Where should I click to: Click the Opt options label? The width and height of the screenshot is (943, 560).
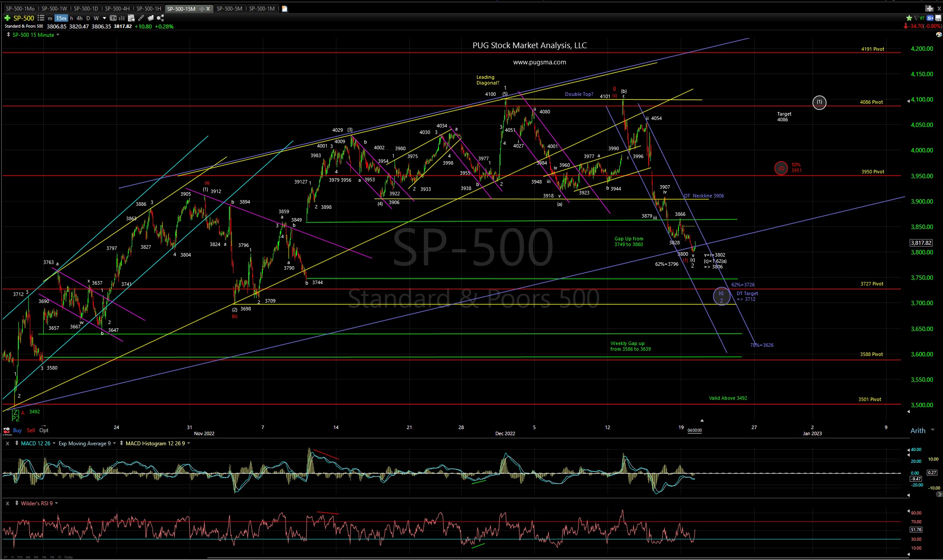(x=44, y=430)
